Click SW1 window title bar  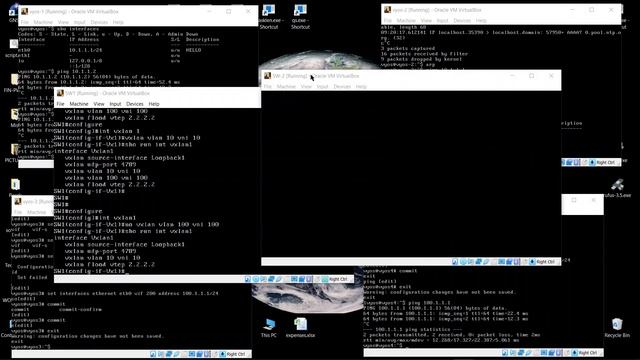(157, 93)
